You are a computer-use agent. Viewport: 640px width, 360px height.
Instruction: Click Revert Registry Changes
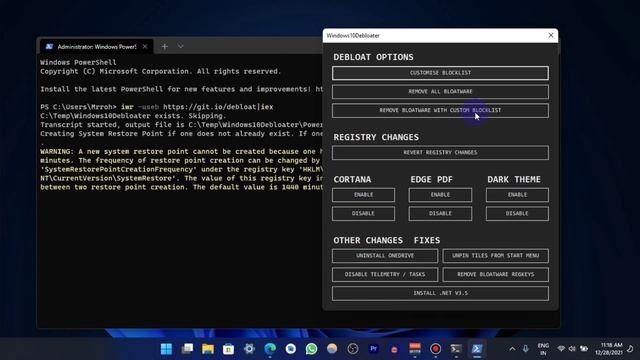pyautogui.click(x=440, y=153)
